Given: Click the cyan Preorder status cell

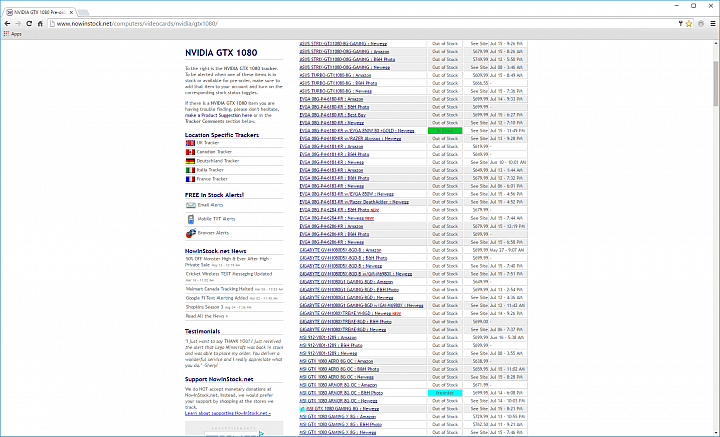Looking at the screenshot, I should tap(445, 393).
